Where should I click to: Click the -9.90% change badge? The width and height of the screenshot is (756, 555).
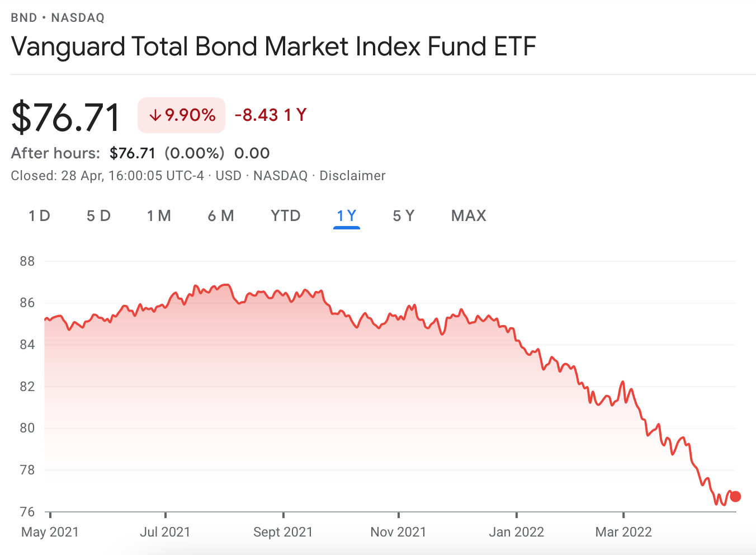(x=181, y=115)
